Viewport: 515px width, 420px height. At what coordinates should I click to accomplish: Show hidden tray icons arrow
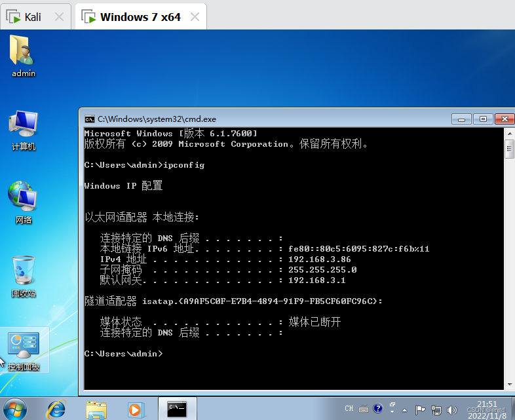pyautogui.click(x=405, y=410)
